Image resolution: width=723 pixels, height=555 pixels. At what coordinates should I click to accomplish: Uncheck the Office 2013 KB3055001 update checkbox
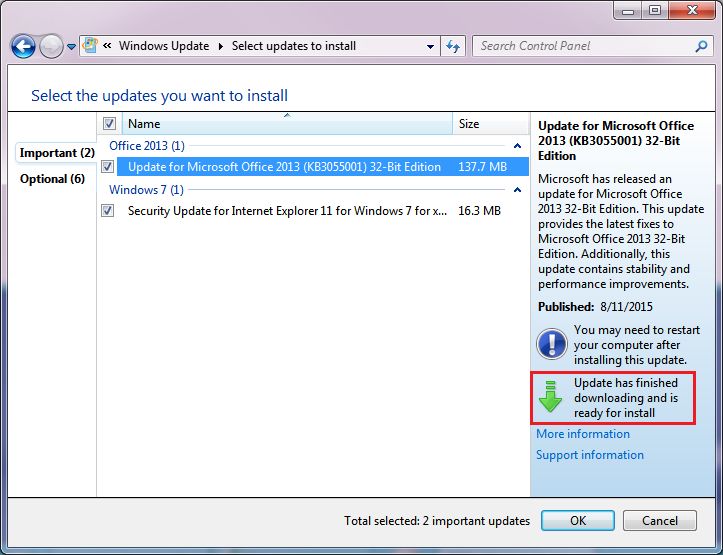pyautogui.click(x=107, y=166)
